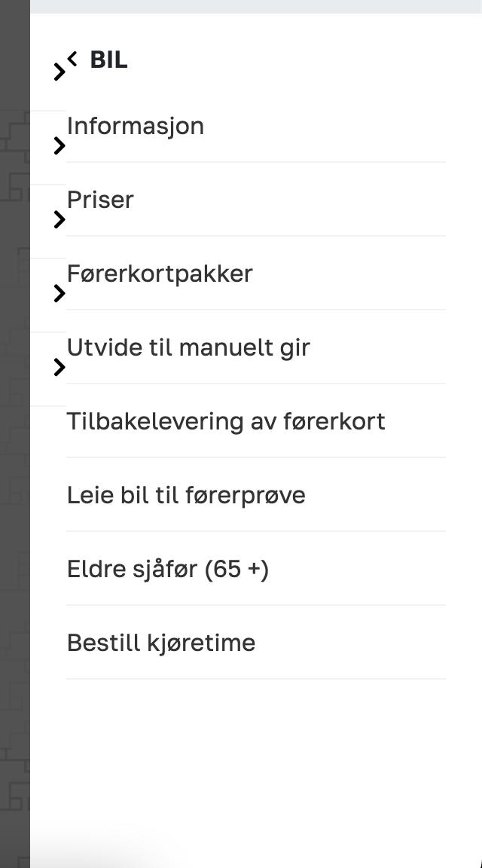Click the back chevron beside BIL
The image size is (482, 868).
pos(73,57)
